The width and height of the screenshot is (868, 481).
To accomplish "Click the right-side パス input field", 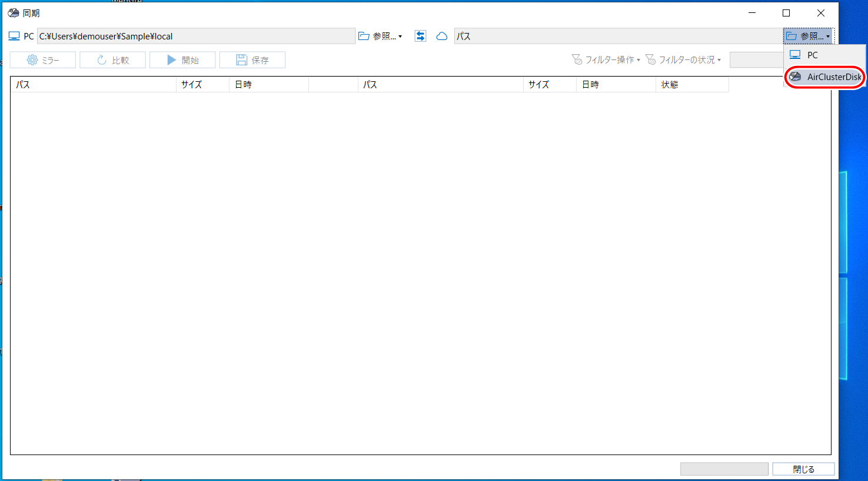I will point(618,37).
